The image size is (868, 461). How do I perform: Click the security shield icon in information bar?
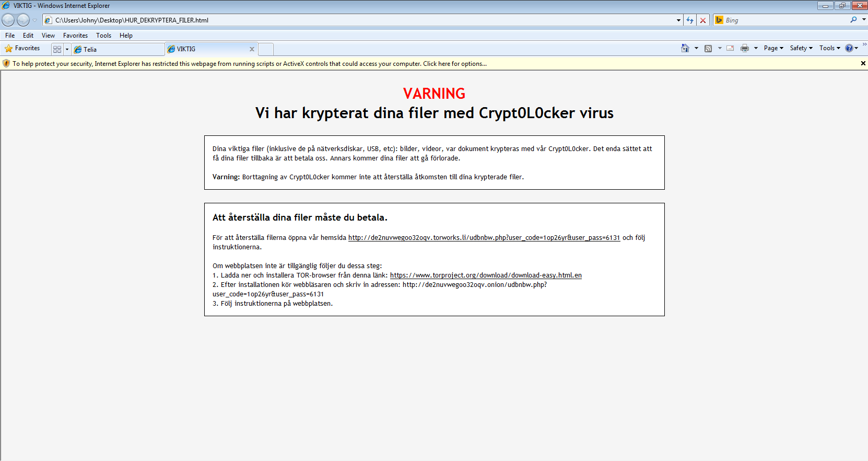pos(6,63)
